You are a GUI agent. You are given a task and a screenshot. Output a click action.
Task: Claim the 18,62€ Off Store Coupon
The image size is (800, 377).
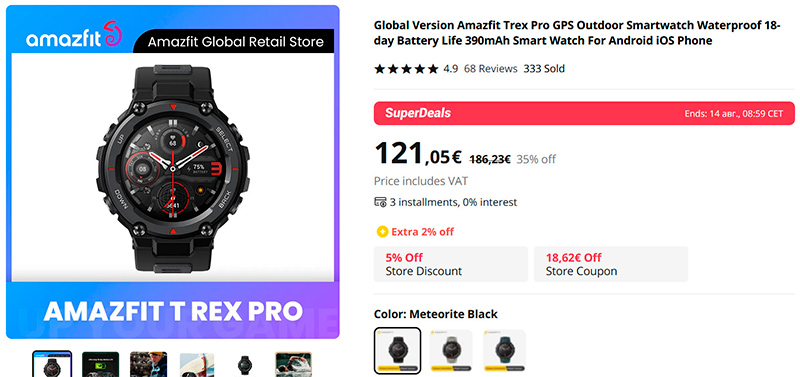click(611, 264)
